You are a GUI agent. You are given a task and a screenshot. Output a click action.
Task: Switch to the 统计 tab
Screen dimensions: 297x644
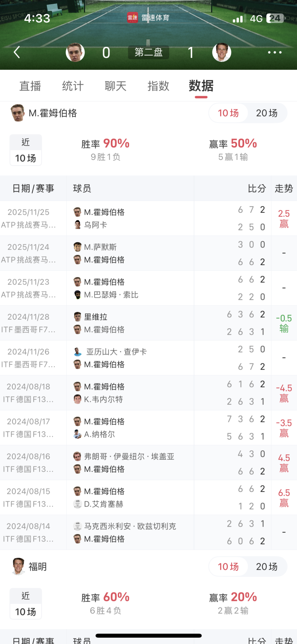(73, 86)
